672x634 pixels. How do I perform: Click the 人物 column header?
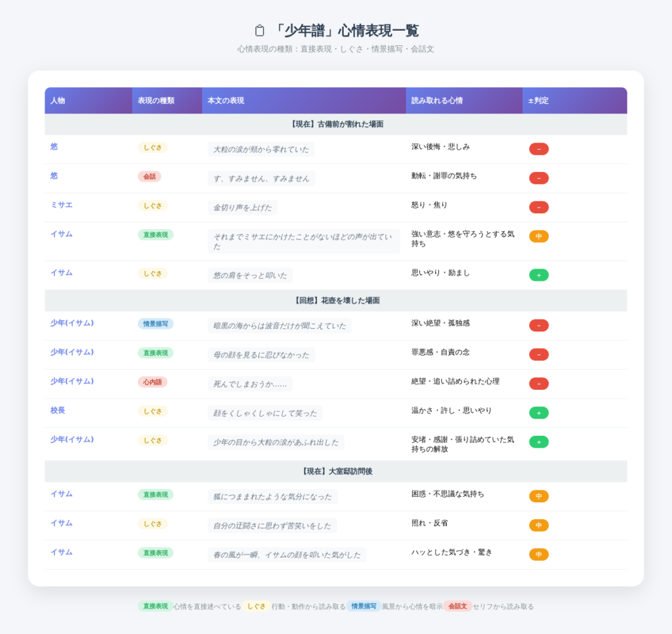pos(58,100)
